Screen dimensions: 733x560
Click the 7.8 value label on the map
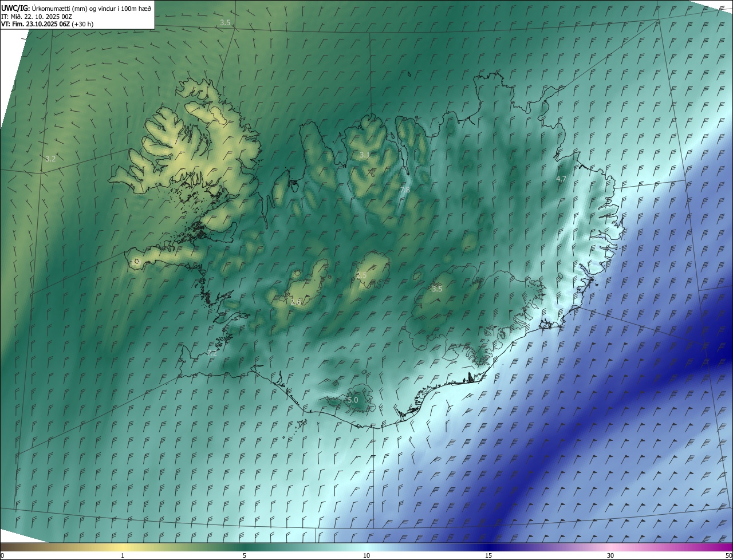coord(405,190)
